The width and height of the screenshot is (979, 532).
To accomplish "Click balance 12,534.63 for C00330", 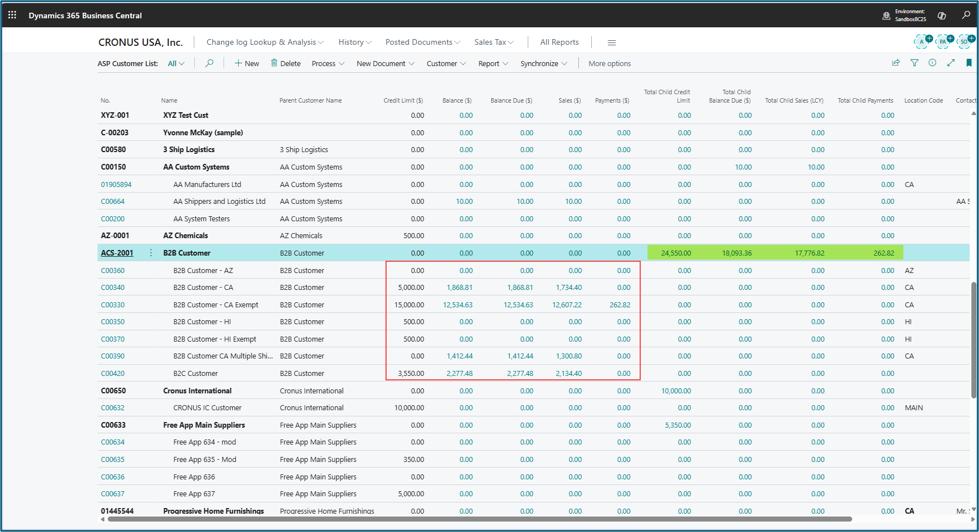I will tap(458, 305).
